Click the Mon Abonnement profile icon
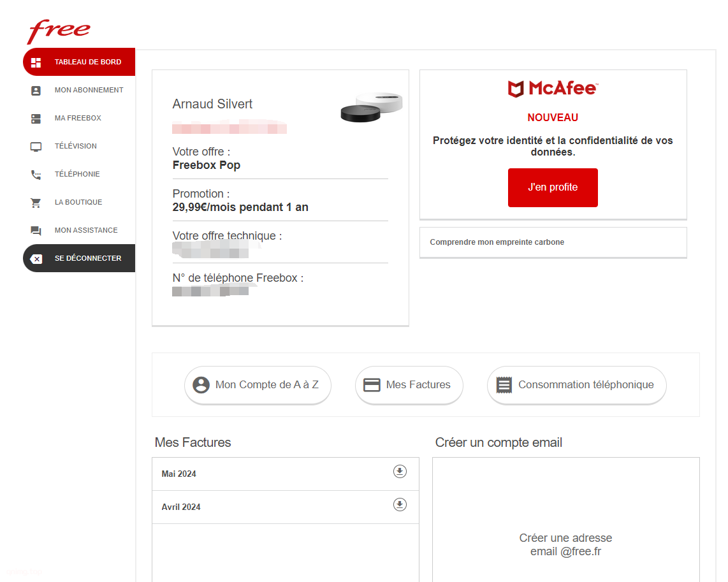 (36, 91)
